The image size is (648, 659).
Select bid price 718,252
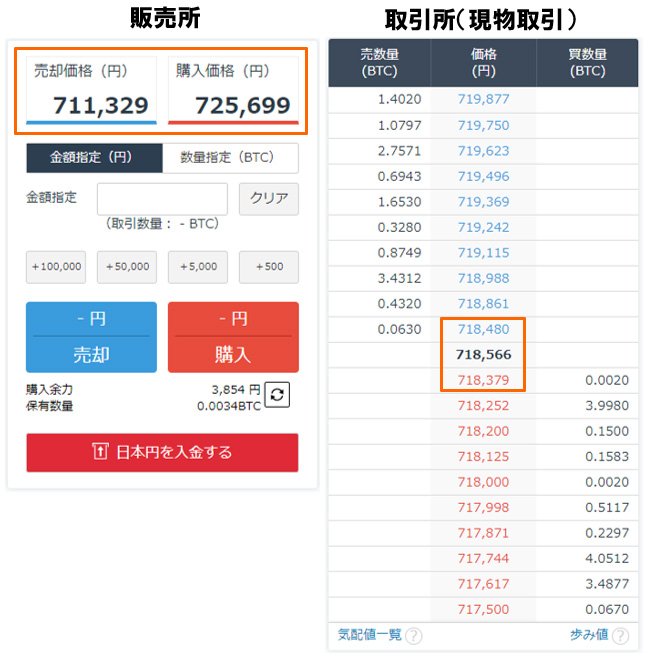pyautogui.click(x=483, y=406)
